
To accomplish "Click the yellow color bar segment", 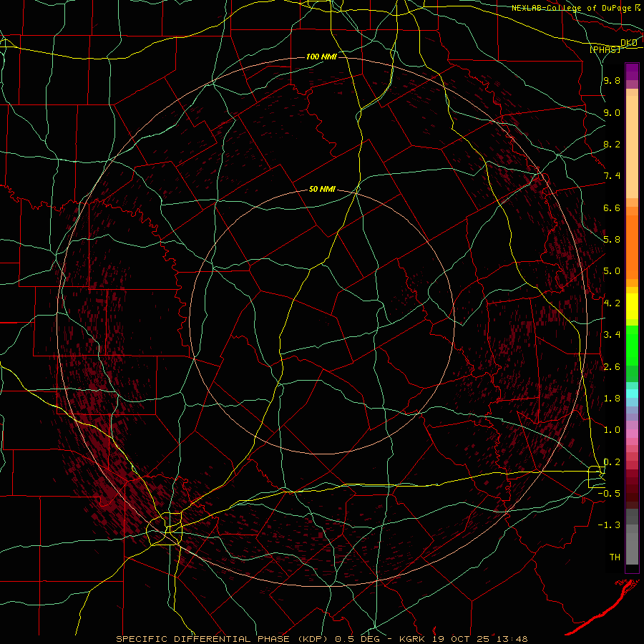I will 632,306.
